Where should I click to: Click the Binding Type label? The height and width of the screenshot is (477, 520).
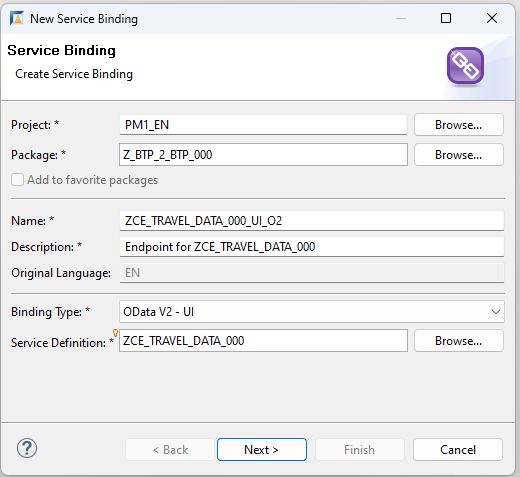click(x=50, y=312)
